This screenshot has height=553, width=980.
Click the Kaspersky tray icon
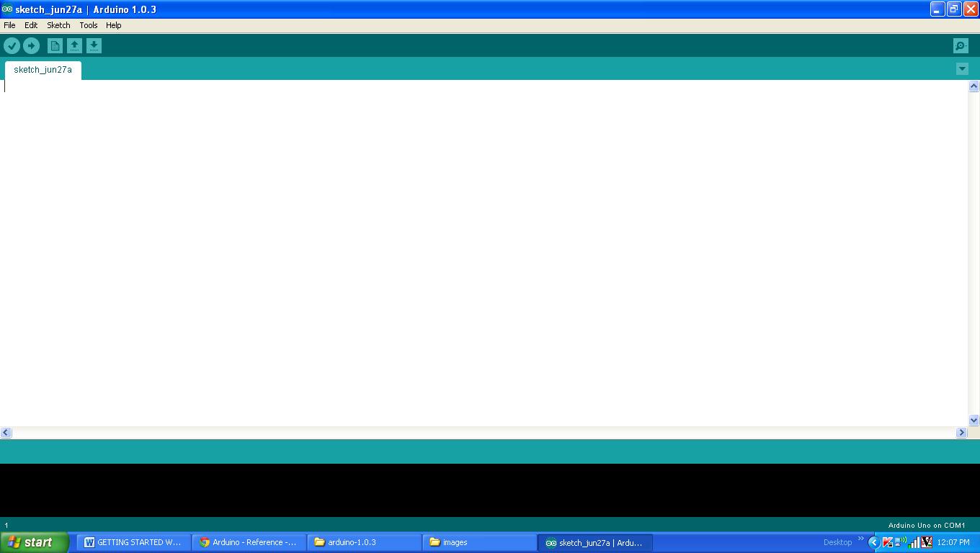point(888,542)
